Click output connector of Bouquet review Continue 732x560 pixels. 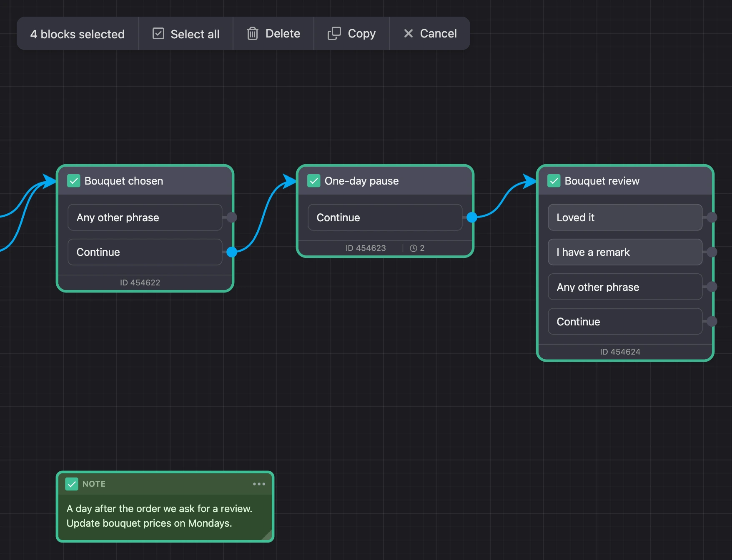(x=712, y=321)
